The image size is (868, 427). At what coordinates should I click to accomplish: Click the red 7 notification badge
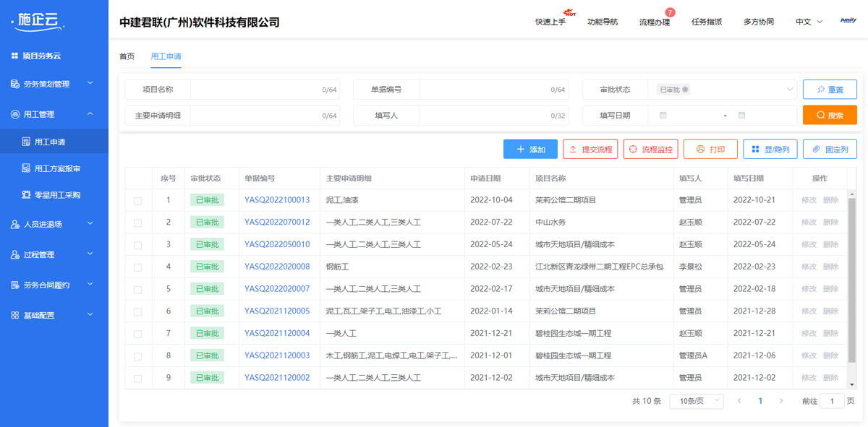(670, 12)
